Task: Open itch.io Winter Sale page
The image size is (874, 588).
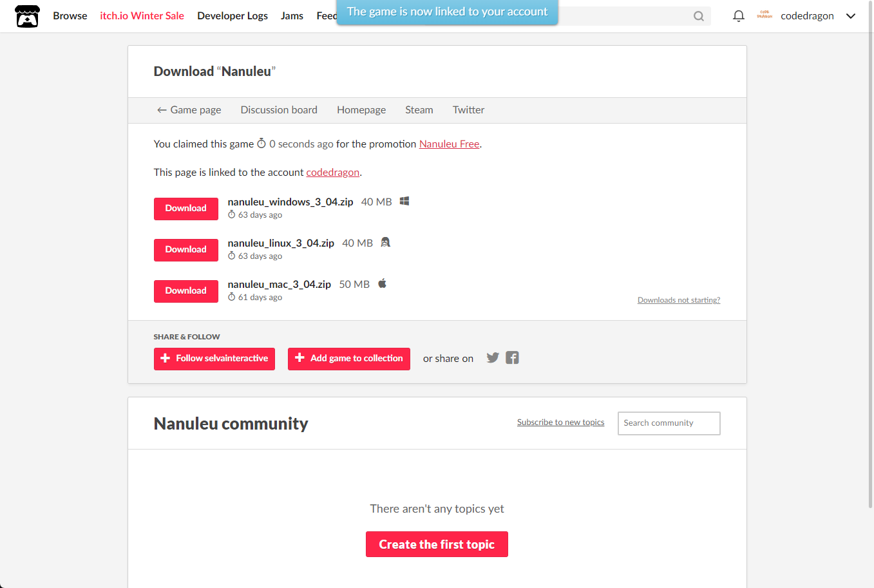Action: pos(142,16)
